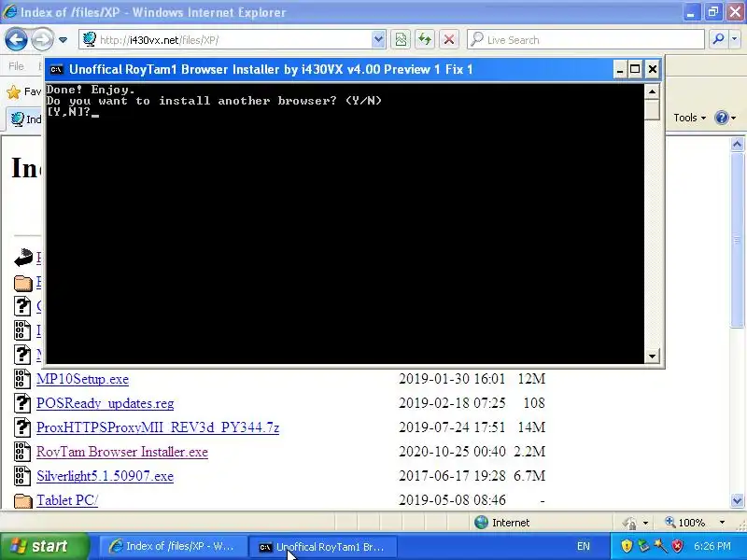Click the Windows start button
This screenshot has height=560, width=747.
click(x=44, y=546)
